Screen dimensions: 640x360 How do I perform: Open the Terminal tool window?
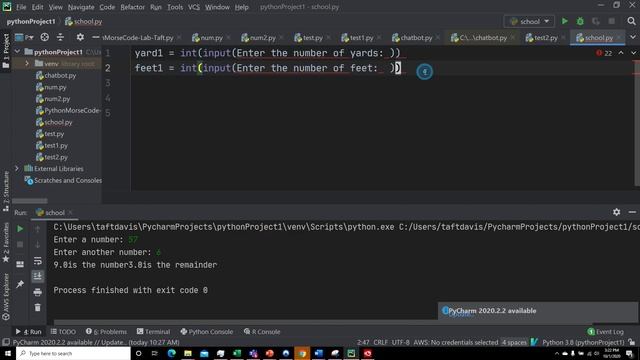point(153,331)
